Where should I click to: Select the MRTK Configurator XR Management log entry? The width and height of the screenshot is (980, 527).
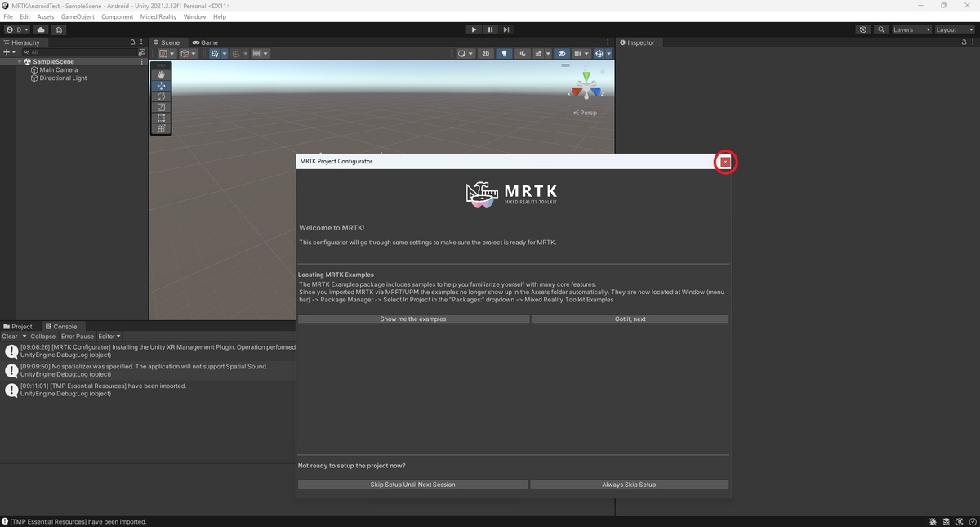pos(148,351)
